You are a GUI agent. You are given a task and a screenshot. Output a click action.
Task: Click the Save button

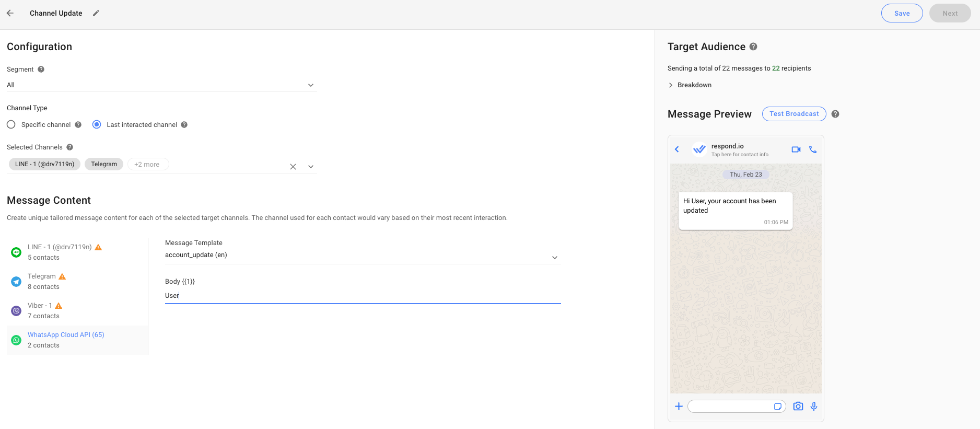click(902, 14)
